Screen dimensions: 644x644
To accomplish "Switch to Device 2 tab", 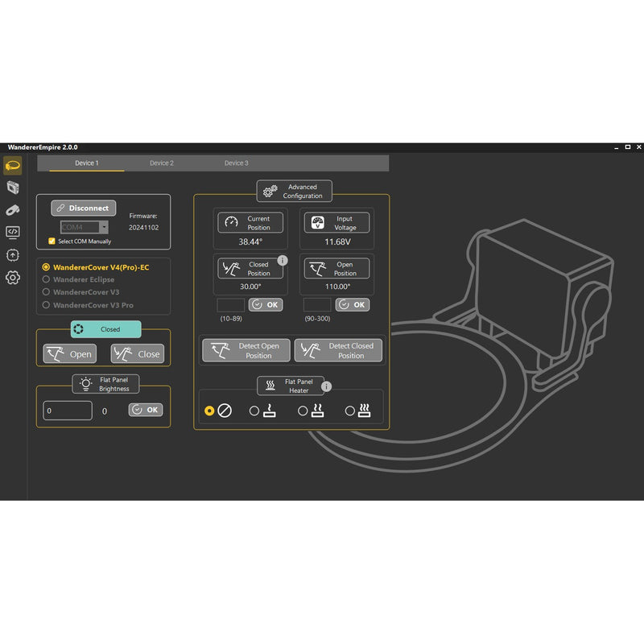I will coord(162,163).
